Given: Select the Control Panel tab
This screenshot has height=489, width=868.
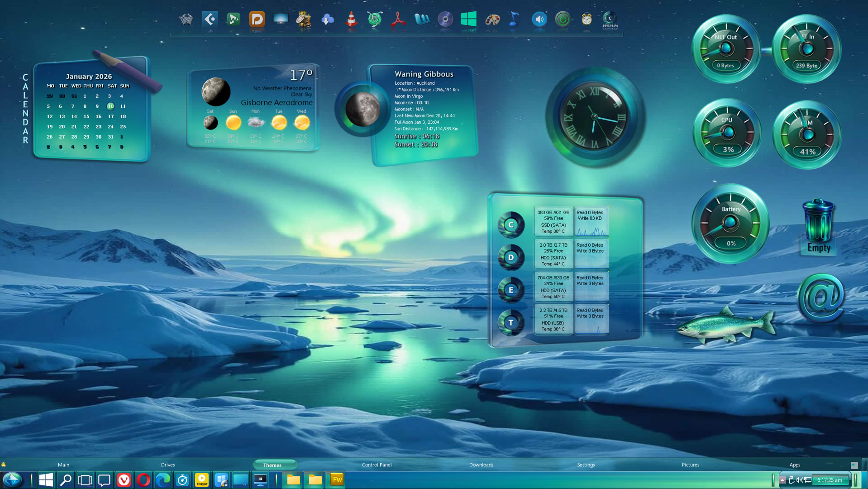Looking at the screenshot, I should (377, 465).
